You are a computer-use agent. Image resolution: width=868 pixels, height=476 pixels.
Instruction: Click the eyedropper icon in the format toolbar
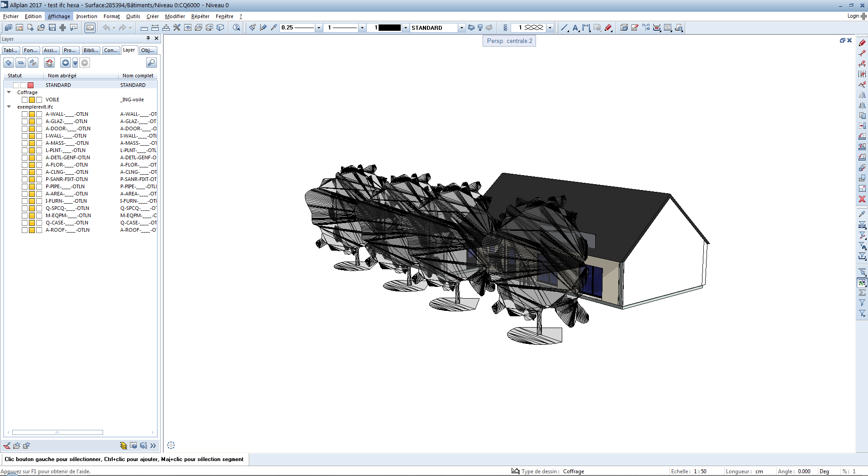pyautogui.click(x=274, y=28)
